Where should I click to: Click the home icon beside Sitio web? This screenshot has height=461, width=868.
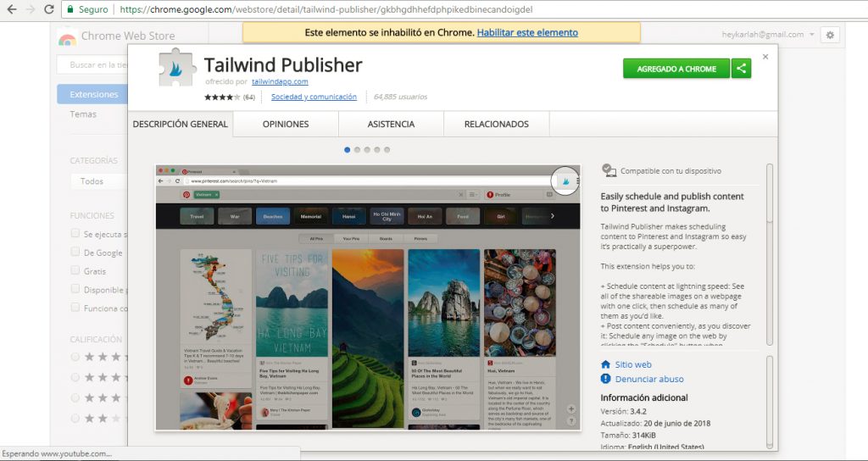click(x=605, y=364)
